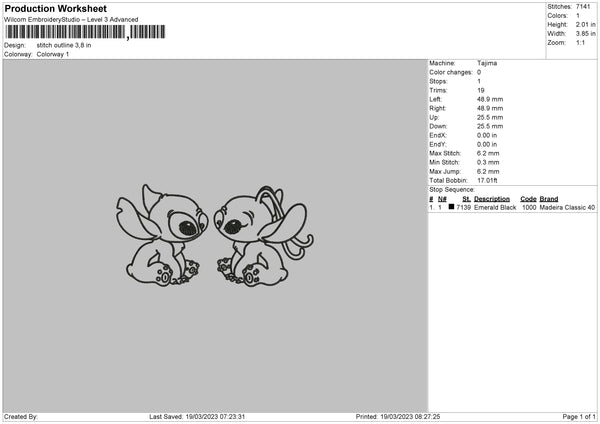This screenshot has height=424, width=600.
Task: Click the Production Worksheet title
Action: pos(55,8)
